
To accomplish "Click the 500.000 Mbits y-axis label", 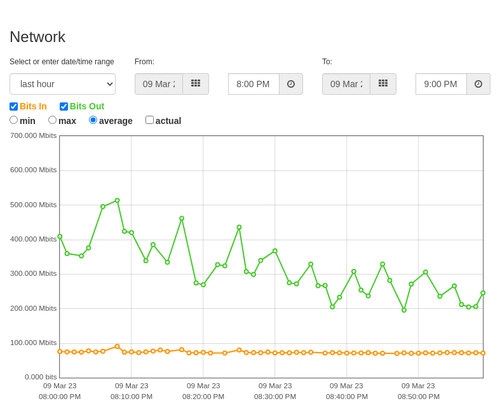I will pyautogui.click(x=33, y=205).
